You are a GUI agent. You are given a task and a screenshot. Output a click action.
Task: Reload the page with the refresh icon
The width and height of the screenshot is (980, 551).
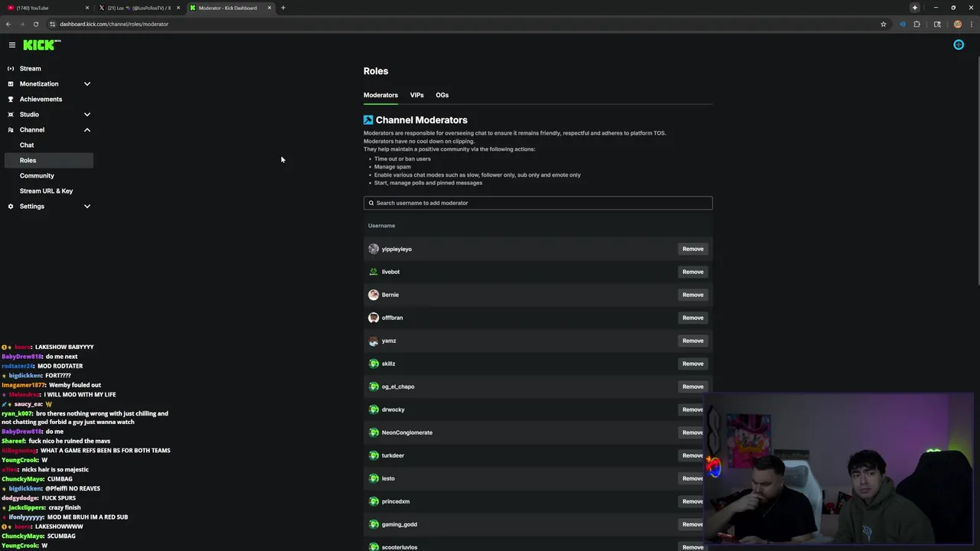(x=35, y=24)
